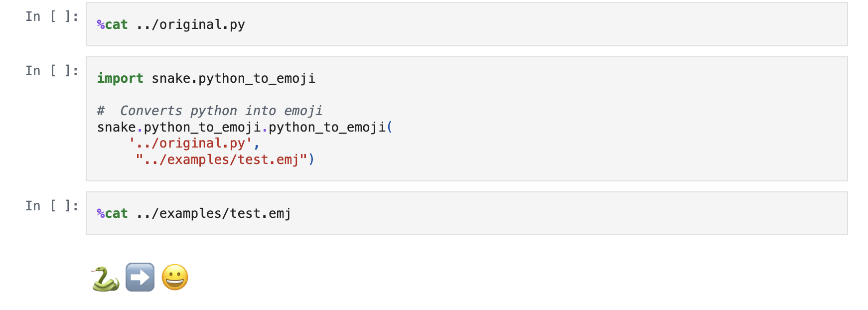This screenshot has width=868, height=310.
Task: Click the ../examples/test.emj path in last cell
Action: coord(213,213)
